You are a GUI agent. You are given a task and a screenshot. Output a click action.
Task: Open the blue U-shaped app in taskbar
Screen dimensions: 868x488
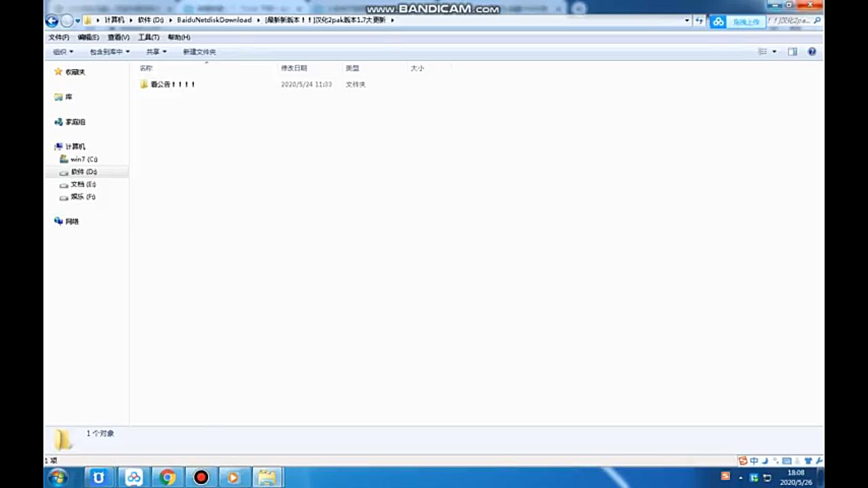[99, 477]
